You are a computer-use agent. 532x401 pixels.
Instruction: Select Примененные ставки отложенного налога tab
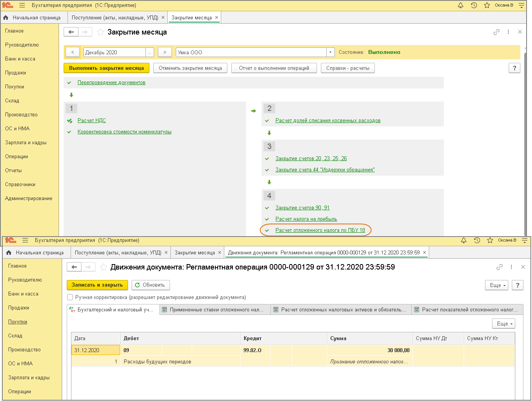tap(215, 310)
